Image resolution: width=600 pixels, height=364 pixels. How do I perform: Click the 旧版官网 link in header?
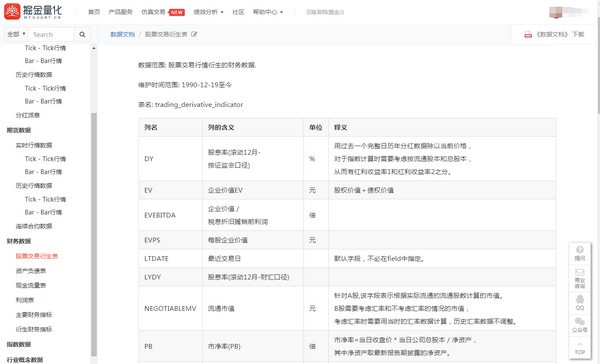point(324,12)
